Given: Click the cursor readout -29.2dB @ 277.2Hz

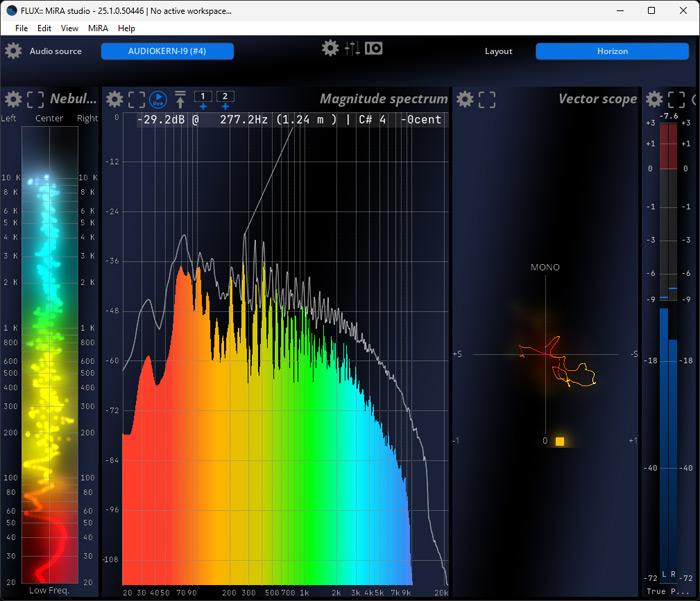Looking at the screenshot, I should 203,120.
